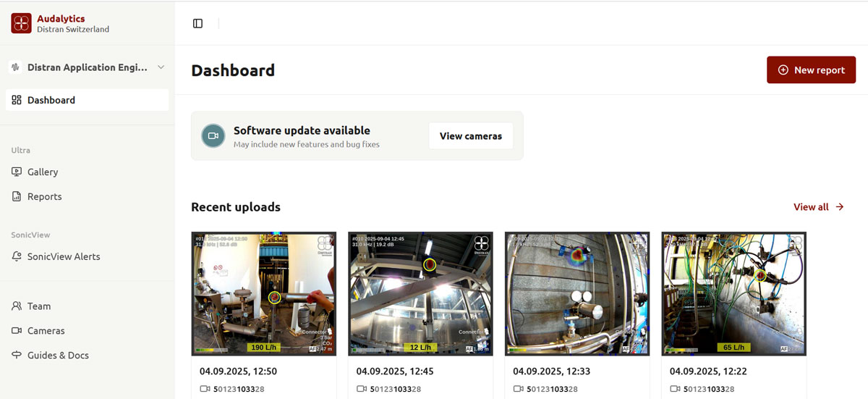The width and height of the screenshot is (868, 399).
Task: Open the 65 L/h leak thumbnail
Action: [x=733, y=294]
